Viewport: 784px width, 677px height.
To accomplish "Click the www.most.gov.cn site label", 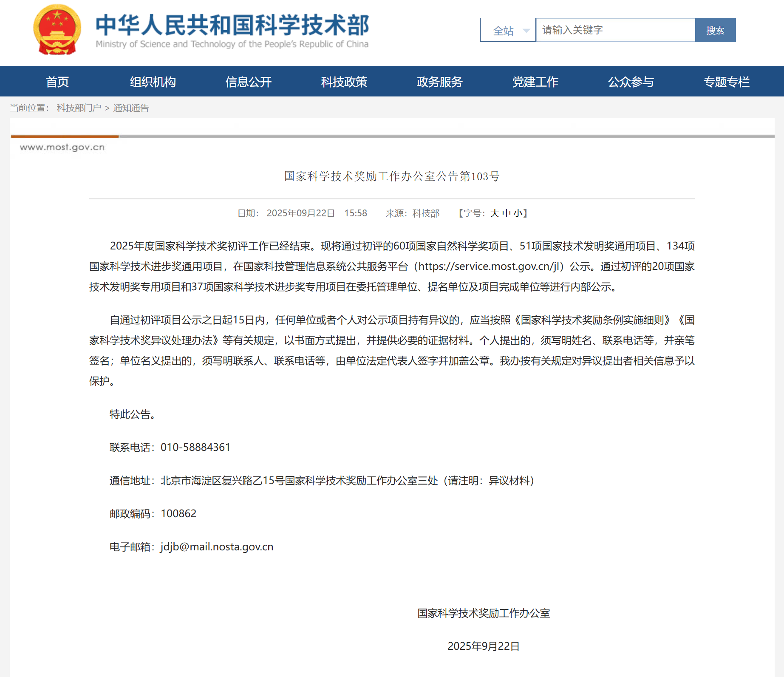I will [x=62, y=147].
